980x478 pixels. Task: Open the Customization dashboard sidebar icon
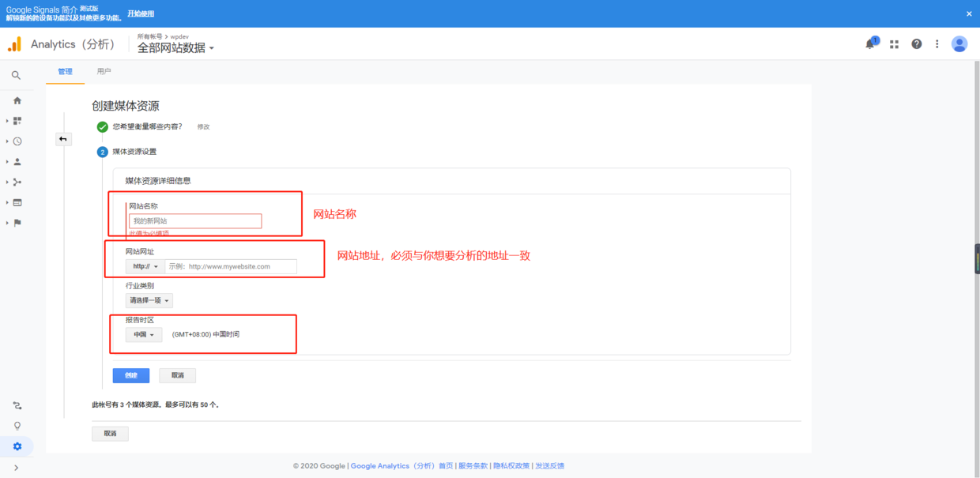[17, 121]
